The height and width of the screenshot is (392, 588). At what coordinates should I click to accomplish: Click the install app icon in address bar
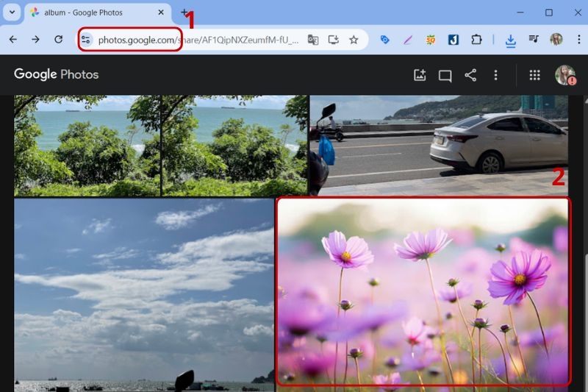[333, 40]
